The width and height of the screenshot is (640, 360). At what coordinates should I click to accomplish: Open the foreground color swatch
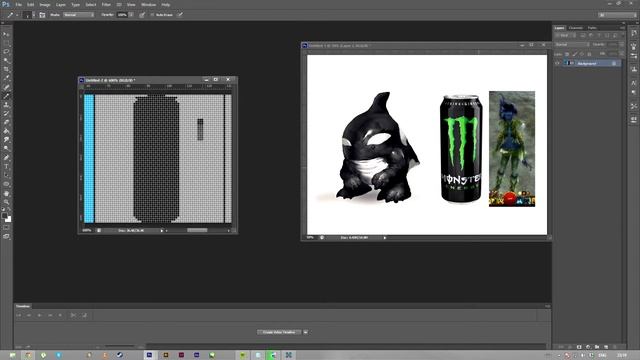click(4, 215)
